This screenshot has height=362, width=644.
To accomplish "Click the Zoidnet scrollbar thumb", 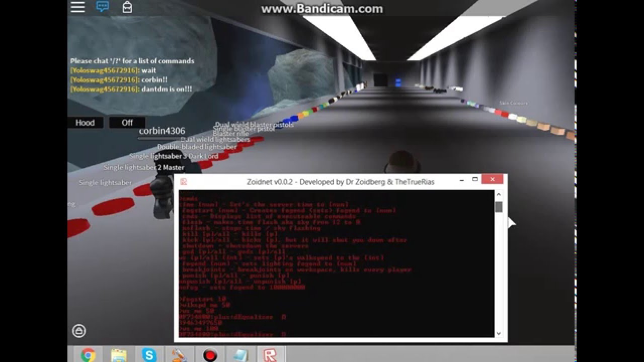I will pyautogui.click(x=499, y=207).
